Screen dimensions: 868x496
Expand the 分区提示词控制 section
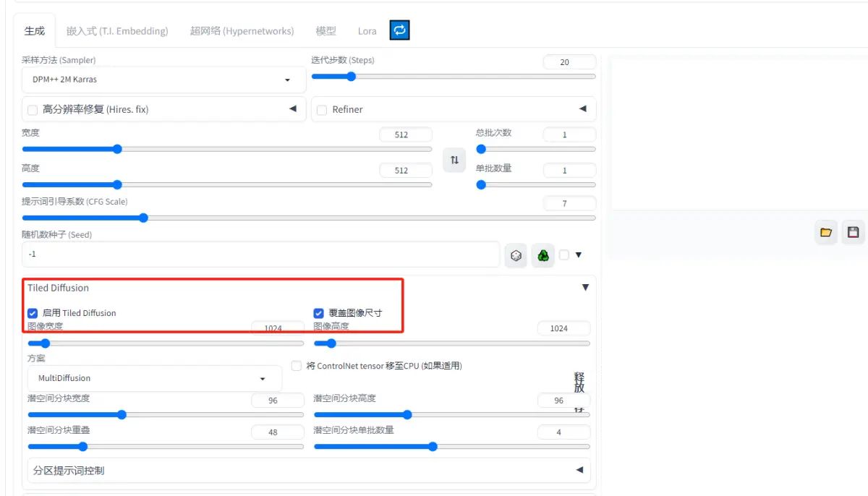pyautogui.click(x=309, y=471)
